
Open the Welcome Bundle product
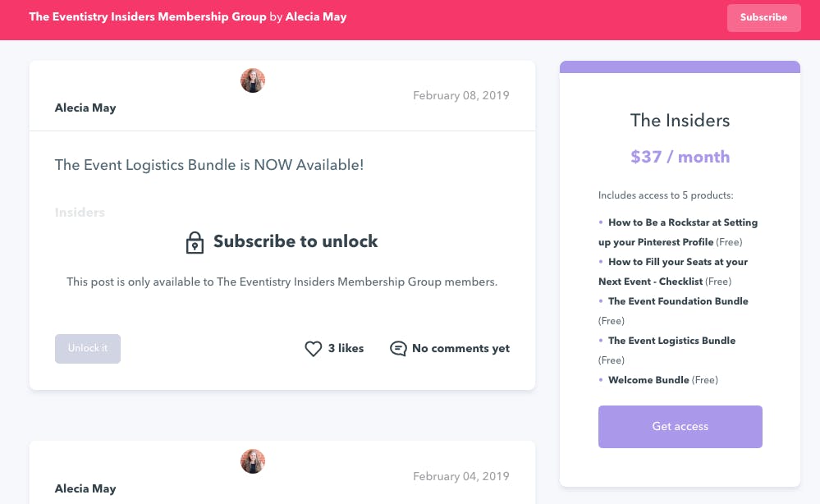pyautogui.click(x=648, y=380)
